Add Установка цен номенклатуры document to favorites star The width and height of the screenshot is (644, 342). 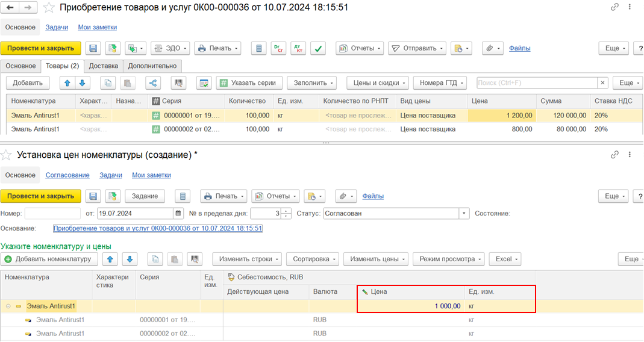tap(7, 155)
